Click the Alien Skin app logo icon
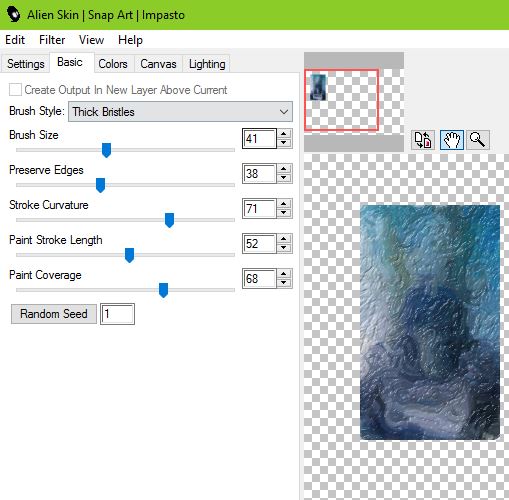Viewport: 509px width, 500px height. click(x=13, y=15)
